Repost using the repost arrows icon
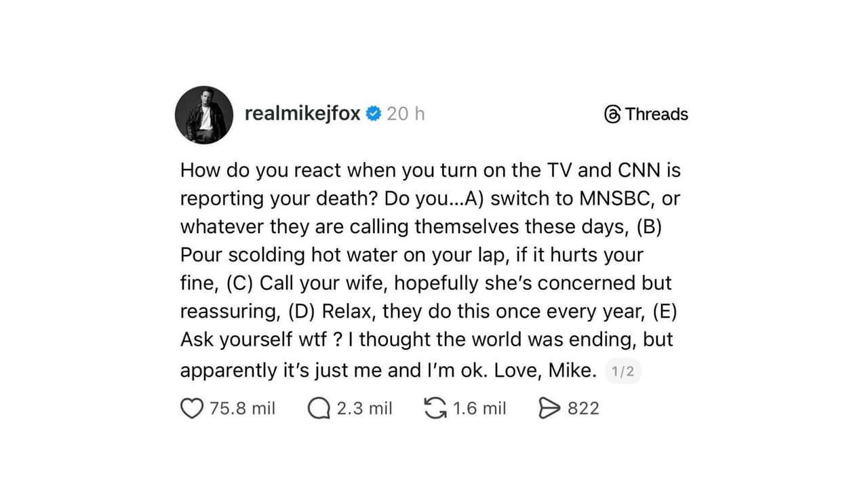 coord(434,407)
